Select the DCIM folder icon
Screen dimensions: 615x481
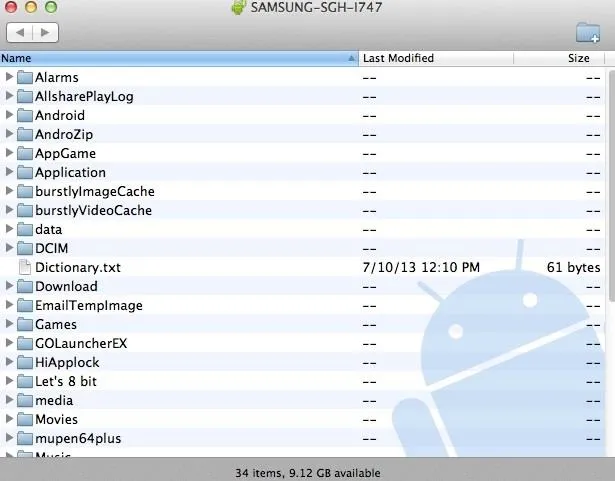25,248
